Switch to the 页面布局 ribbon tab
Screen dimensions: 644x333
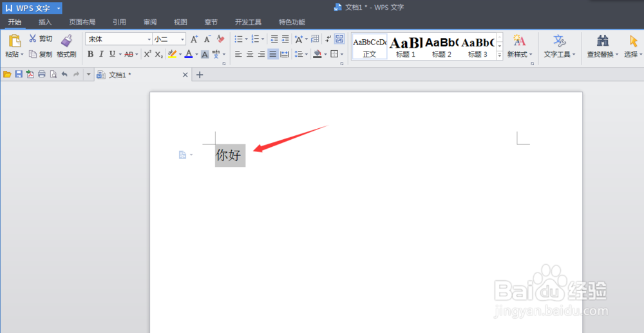tap(82, 22)
